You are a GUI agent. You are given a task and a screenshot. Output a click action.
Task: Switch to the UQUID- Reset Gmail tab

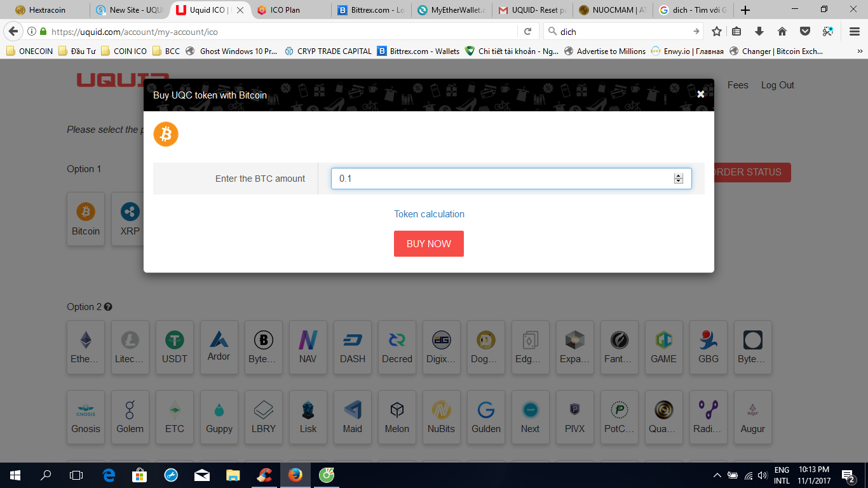pos(531,10)
